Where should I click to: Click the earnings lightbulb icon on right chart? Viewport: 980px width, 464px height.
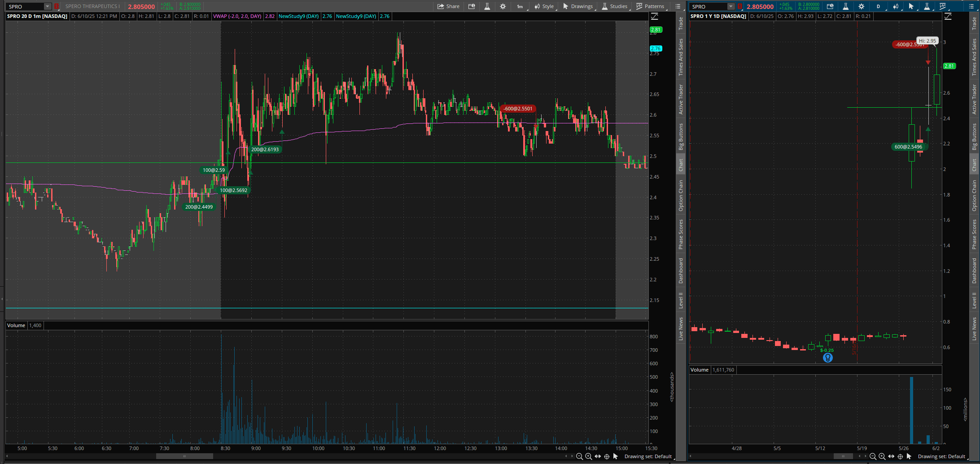[x=828, y=358]
